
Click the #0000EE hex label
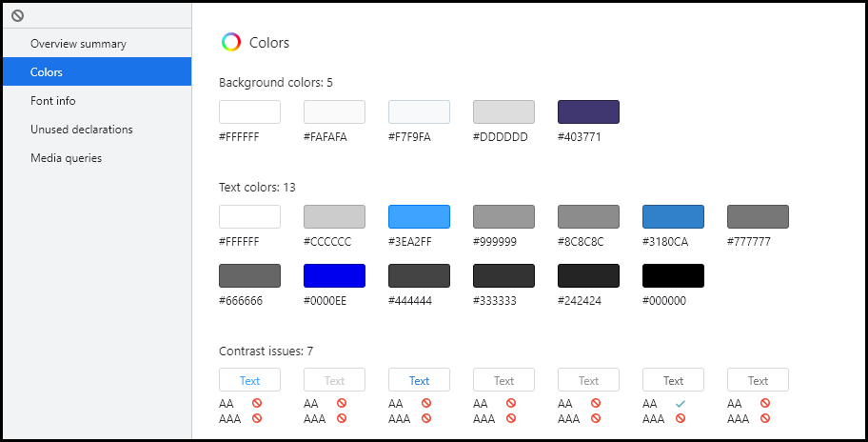pyautogui.click(x=325, y=301)
